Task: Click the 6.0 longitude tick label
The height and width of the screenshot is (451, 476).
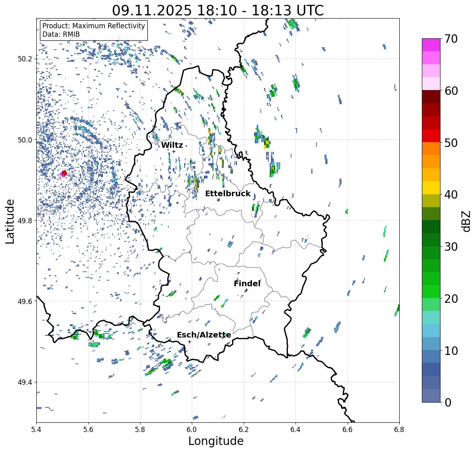Action: [x=192, y=430]
